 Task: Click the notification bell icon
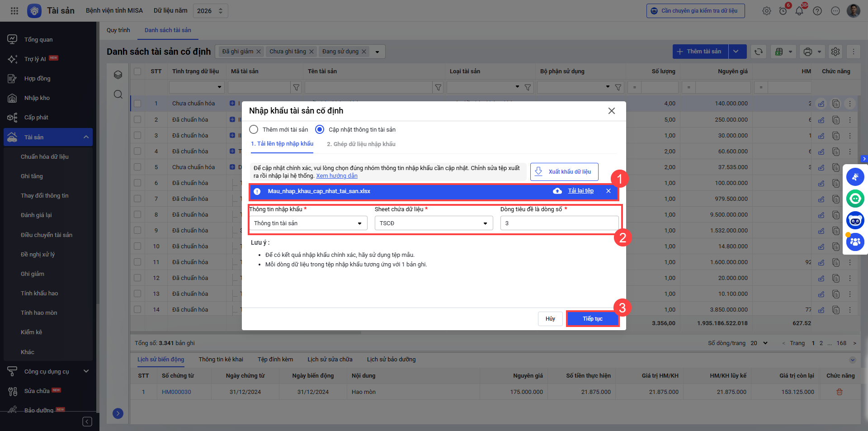(x=799, y=11)
